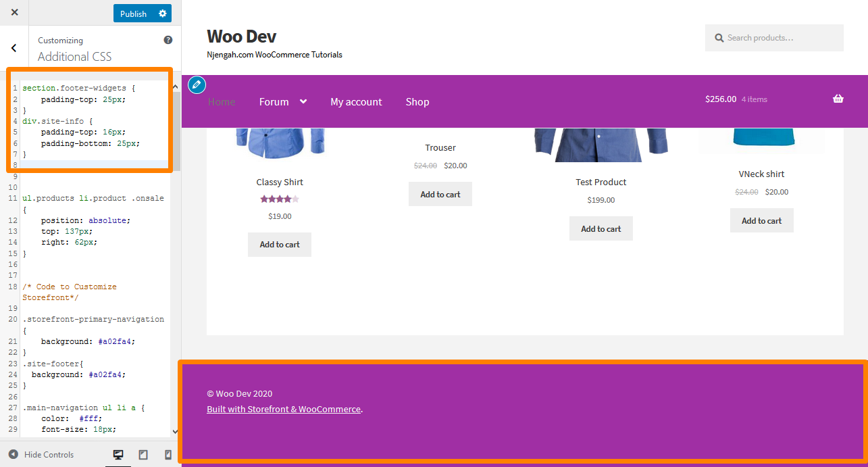Click the Classy Shirt image
The height and width of the screenshot is (467, 868).
point(280,143)
